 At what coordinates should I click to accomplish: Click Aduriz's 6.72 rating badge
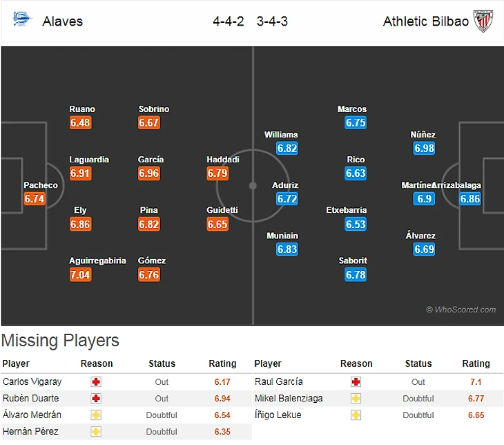[x=287, y=199]
